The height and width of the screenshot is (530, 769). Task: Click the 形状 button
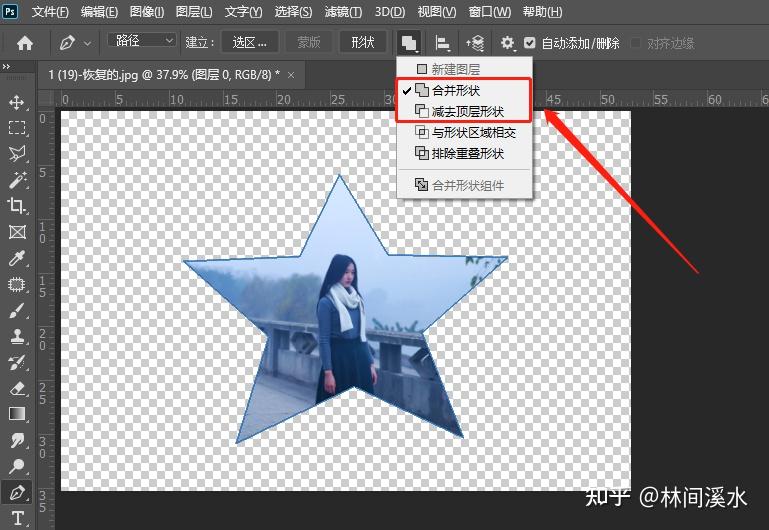click(x=363, y=43)
